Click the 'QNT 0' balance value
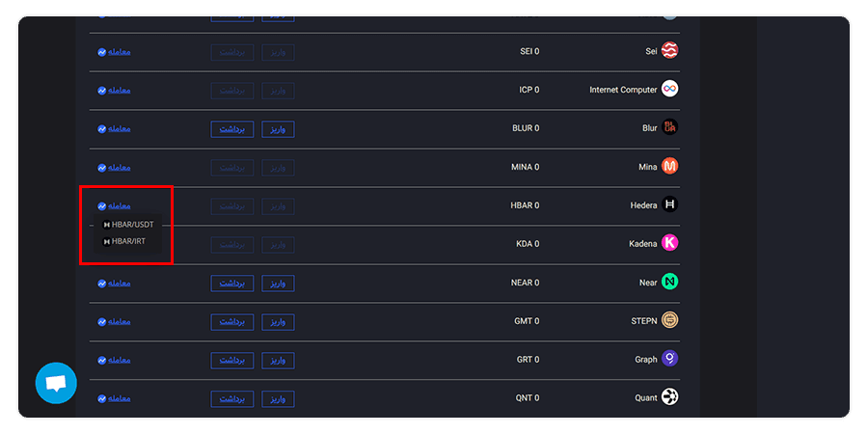This screenshot has width=868, height=434. (529, 398)
